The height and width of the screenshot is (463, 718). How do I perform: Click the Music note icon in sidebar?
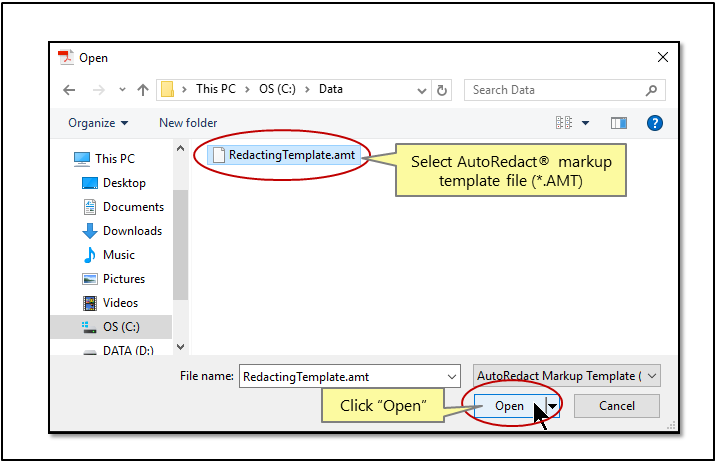(x=90, y=255)
